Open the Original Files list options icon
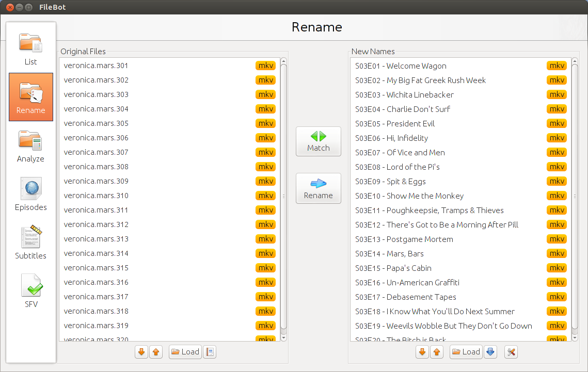Image resolution: width=588 pixels, height=372 pixels. tap(210, 352)
